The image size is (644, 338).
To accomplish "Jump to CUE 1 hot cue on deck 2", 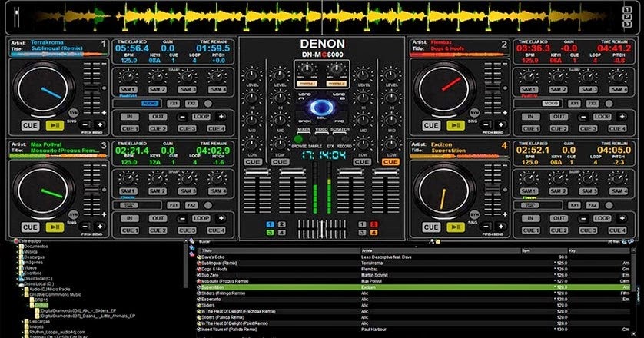I will click(530, 128).
